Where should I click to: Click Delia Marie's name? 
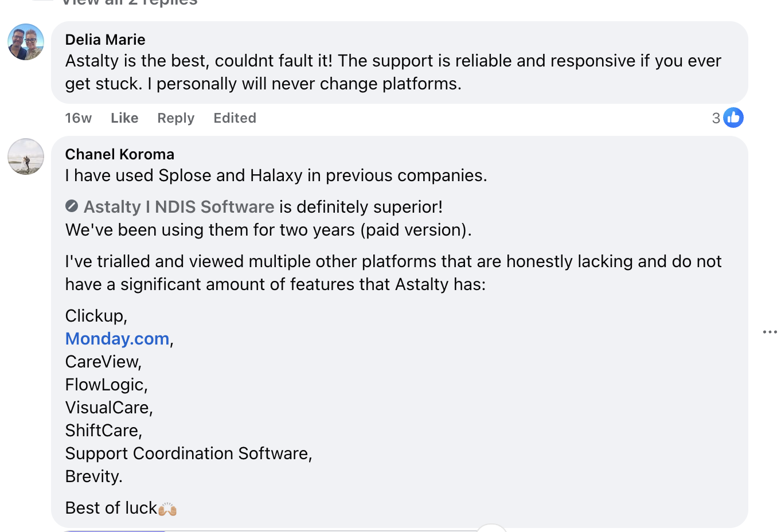pyautogui.click(x=105, y=39)
